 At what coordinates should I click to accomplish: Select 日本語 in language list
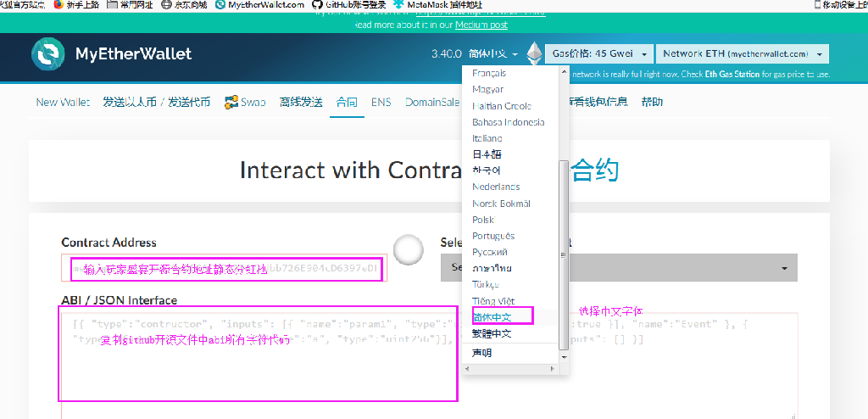tap(487, 154)
